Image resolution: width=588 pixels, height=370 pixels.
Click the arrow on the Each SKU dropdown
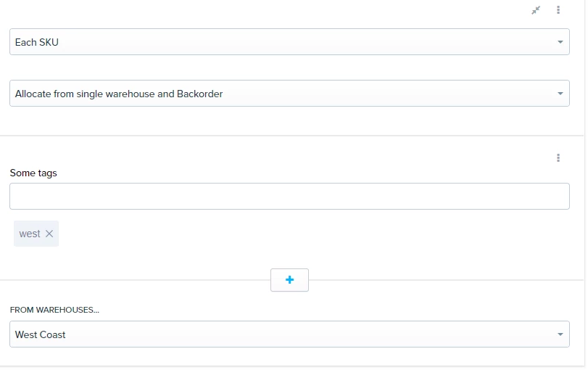(560, 42)
